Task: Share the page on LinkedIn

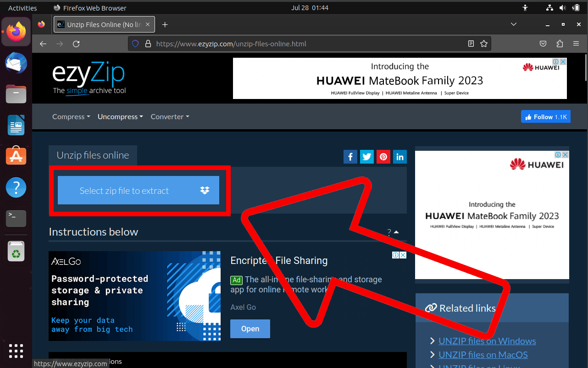Action: click(399, 157)
